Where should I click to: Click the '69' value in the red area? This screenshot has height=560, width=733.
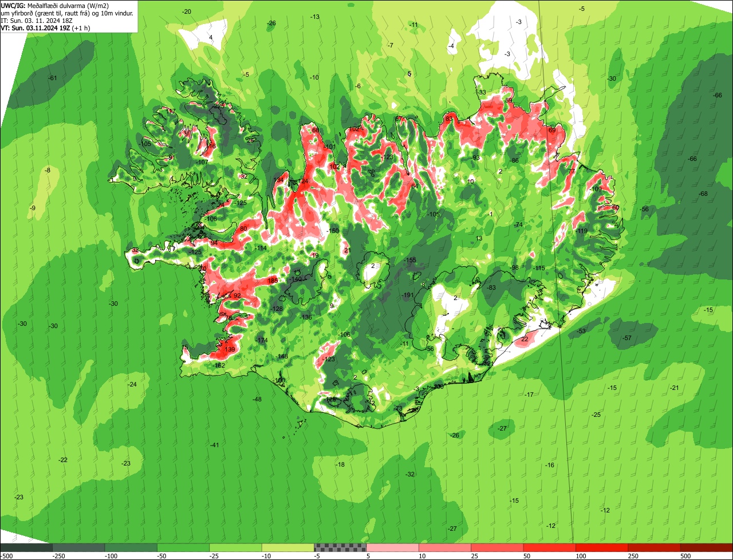click(552, 130)
